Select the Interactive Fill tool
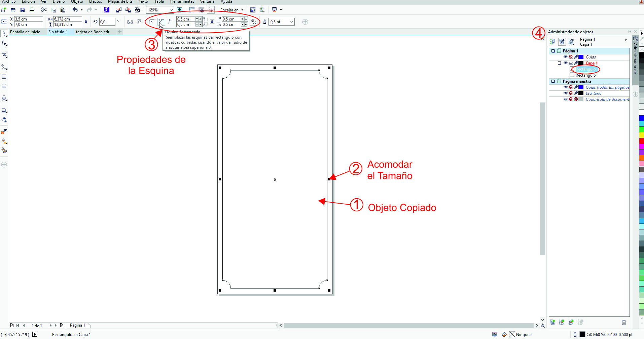The width and height of the screenshot is (644, 339). coord(4,141)
